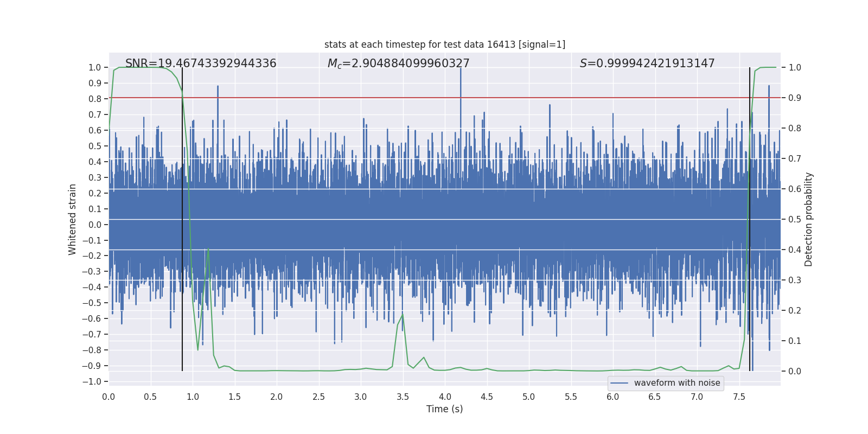Select the 'waveform with noise' legend label
Viewport: 868px width, 434px height.
tap(676, 383)
